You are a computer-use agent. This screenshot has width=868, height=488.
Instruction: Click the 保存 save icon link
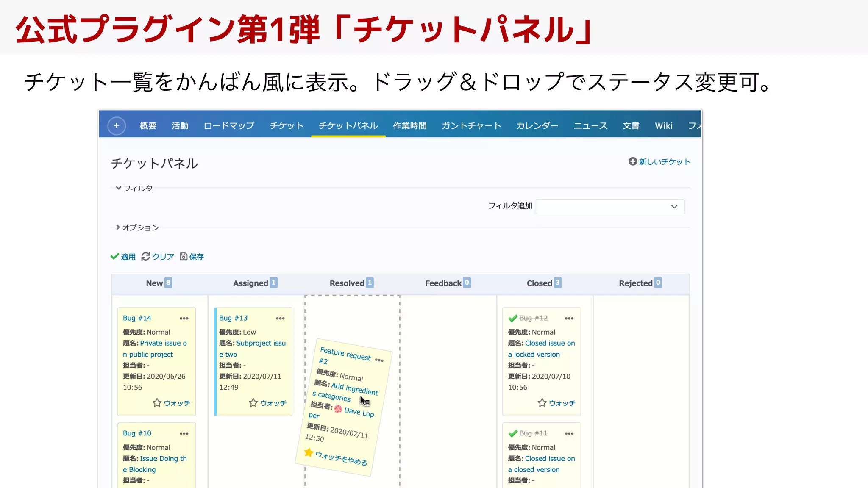(192, 257)
